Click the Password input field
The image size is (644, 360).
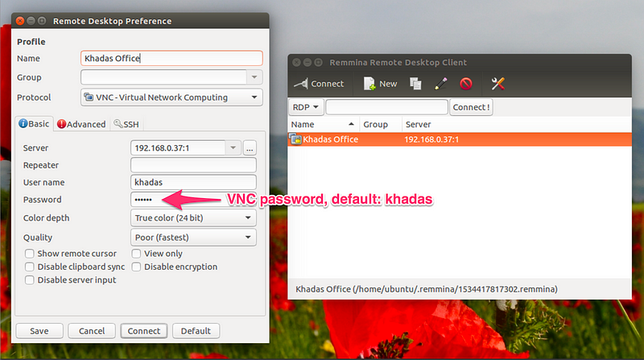(x=193, y=200)
